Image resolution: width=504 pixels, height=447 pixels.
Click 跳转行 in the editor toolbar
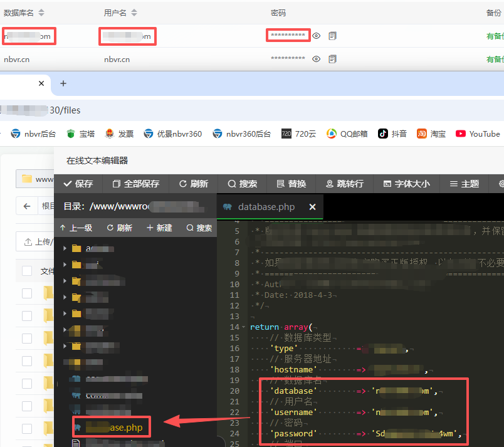point(345,184)
